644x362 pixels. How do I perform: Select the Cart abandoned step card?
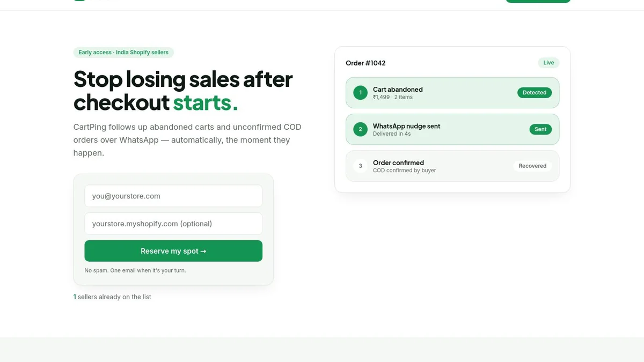[x=452, y=93]
